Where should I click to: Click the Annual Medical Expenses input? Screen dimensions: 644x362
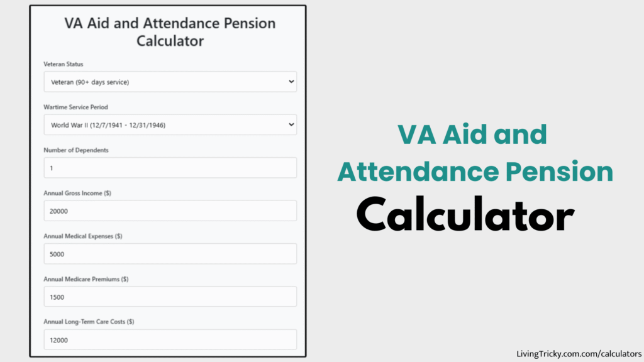(x=170, y=253)
